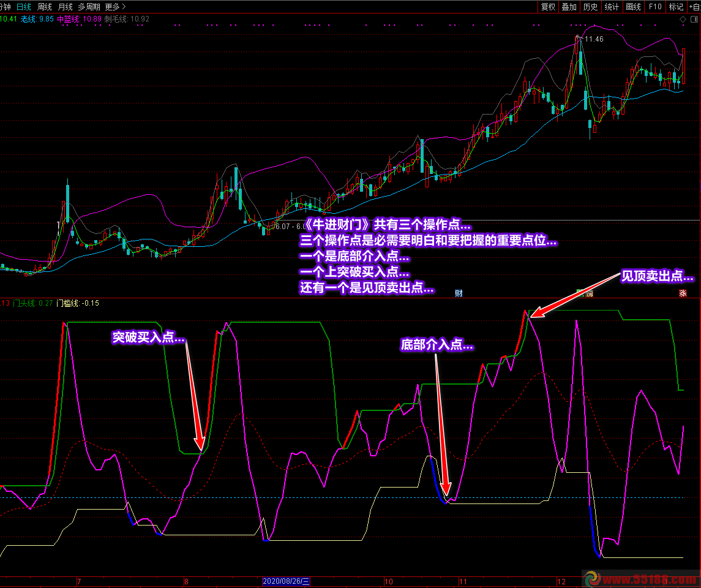Toggle the 标记 mark option
This screenshot has height=588, width=701.
pyautogui.click(x=676, y=7)
